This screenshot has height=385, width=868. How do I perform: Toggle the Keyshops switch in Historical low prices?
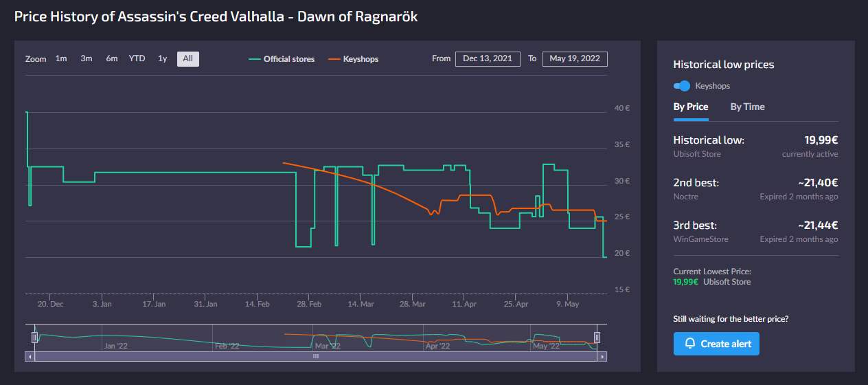click(682, 86)
